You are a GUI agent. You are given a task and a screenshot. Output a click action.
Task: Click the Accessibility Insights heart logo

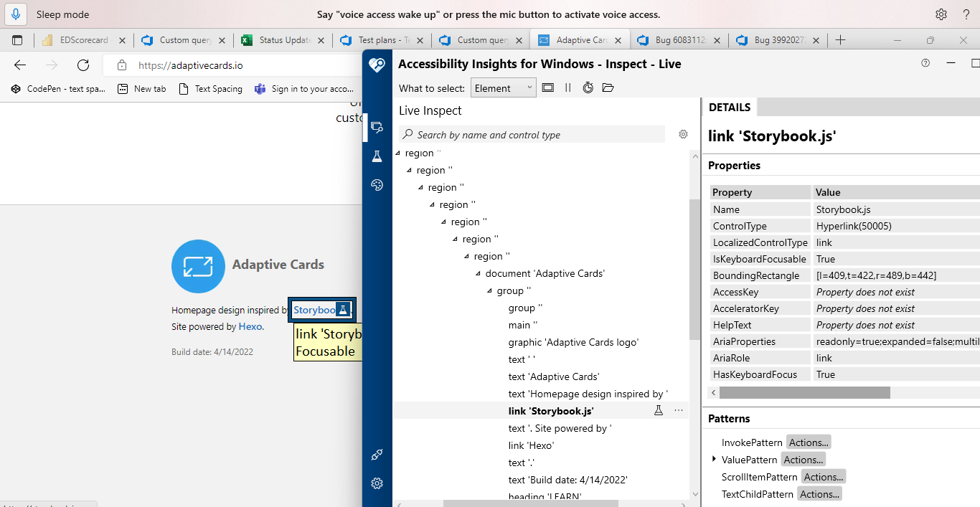(x=377, y=65)
